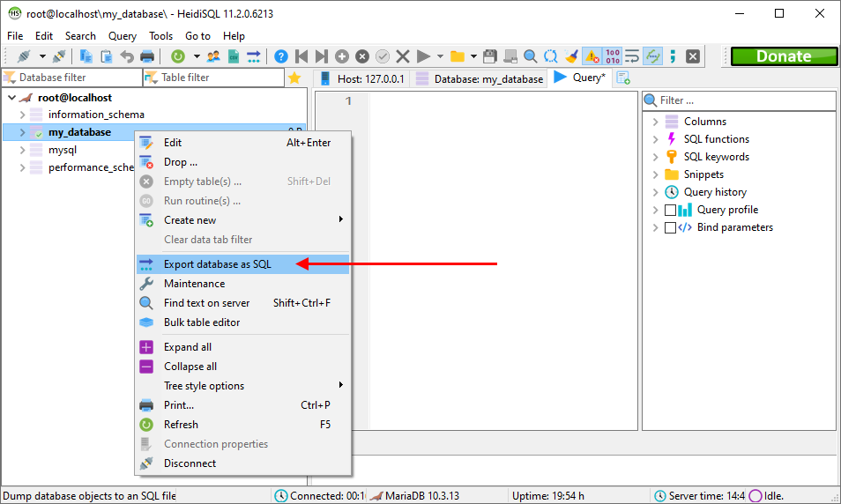Click the Post changes checkmark icon
The width and height of the screenshot is (841, 504).
click(383, 56)
